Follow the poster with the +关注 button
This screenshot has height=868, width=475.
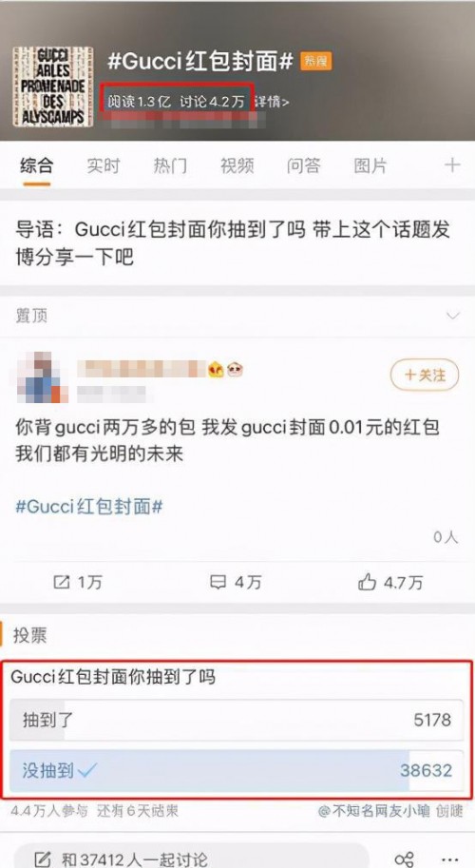coord(425,376)
